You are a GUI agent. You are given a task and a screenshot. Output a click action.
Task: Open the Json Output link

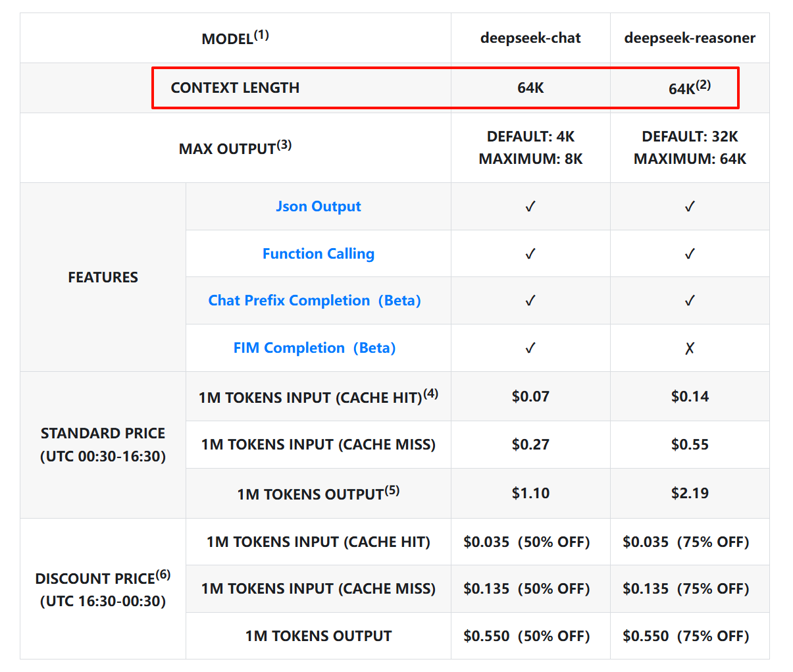[x=318, y=207]
